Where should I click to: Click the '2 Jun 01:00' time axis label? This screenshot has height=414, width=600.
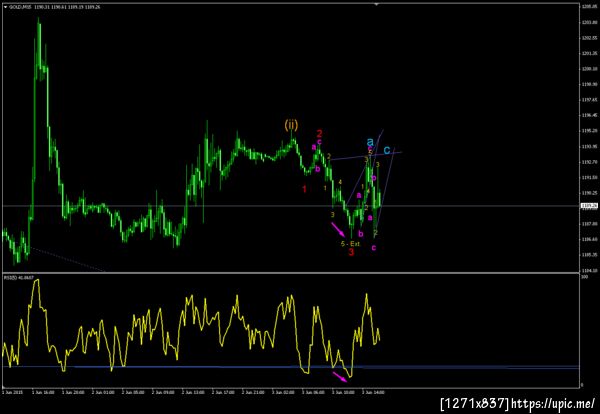tap(103, 392)
